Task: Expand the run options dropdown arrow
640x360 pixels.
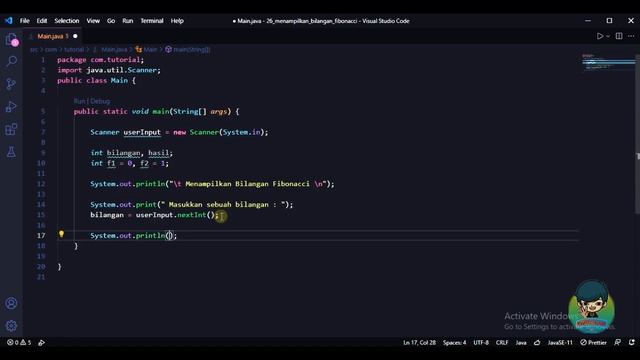Action: pyautogui.click(x=608, y=36)
